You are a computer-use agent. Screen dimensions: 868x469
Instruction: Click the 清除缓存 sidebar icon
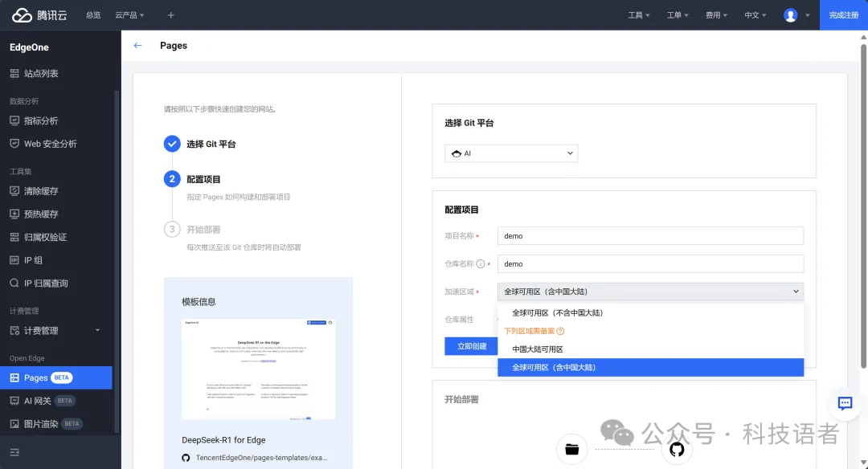pyautogui.click(x=14, y=191)
